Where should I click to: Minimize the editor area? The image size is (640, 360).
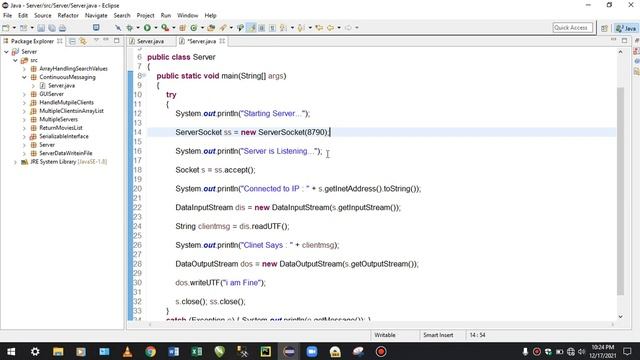click(x=613, y=40)
